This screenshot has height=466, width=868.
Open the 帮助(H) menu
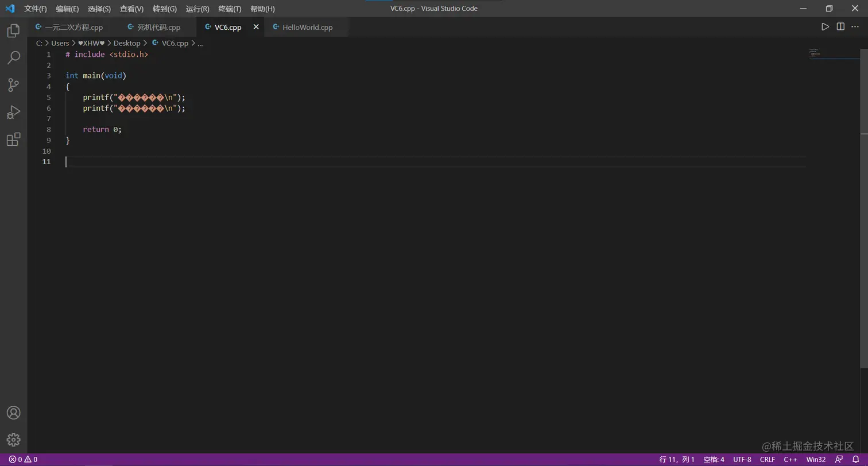point(262,9)
